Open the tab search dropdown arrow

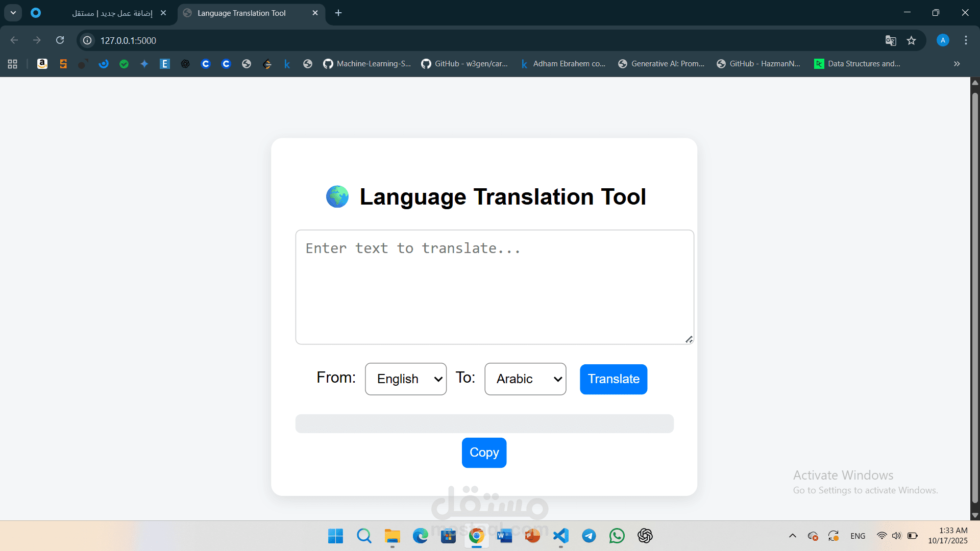13,13
